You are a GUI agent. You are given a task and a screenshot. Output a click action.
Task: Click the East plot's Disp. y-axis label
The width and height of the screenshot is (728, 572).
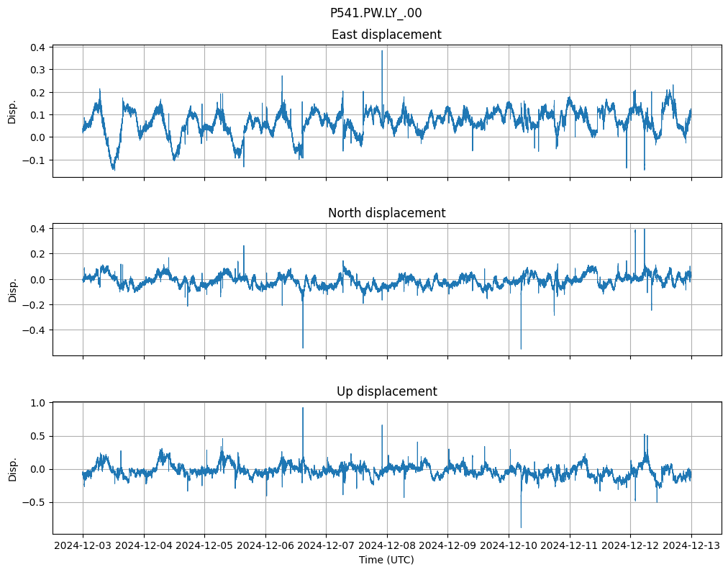[x=12, y=112]
